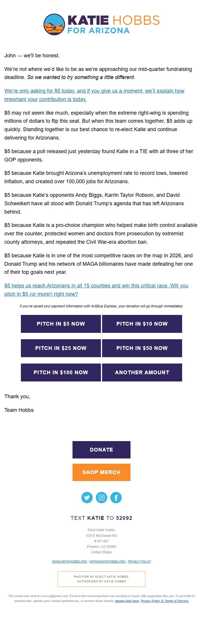Open the SHOP MERCH page
This screenshot has height=644, width=203.
[101, 472]
